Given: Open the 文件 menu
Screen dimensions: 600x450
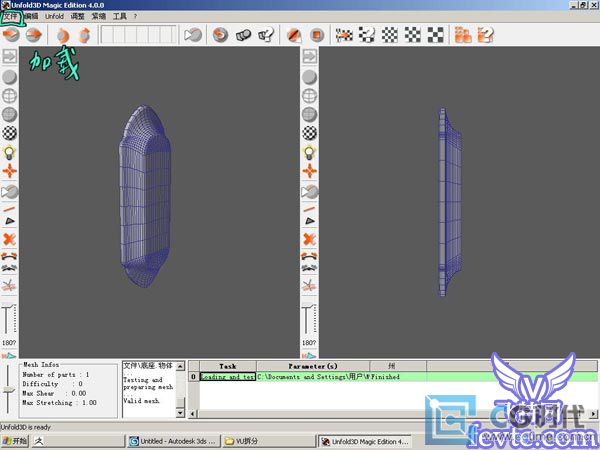Looking at the screenshot, I should (x=11, y=16).
